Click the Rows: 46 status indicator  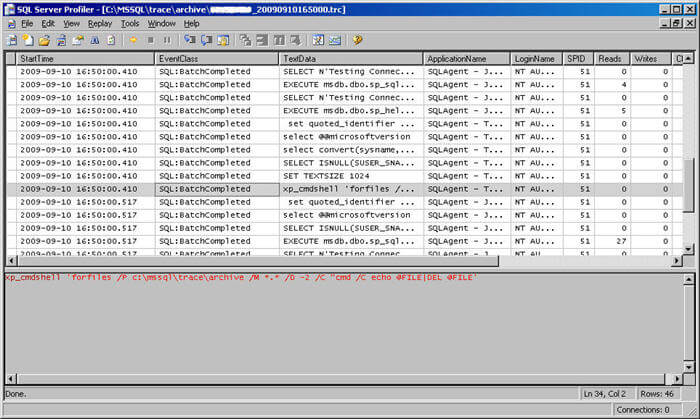point(657,394)
